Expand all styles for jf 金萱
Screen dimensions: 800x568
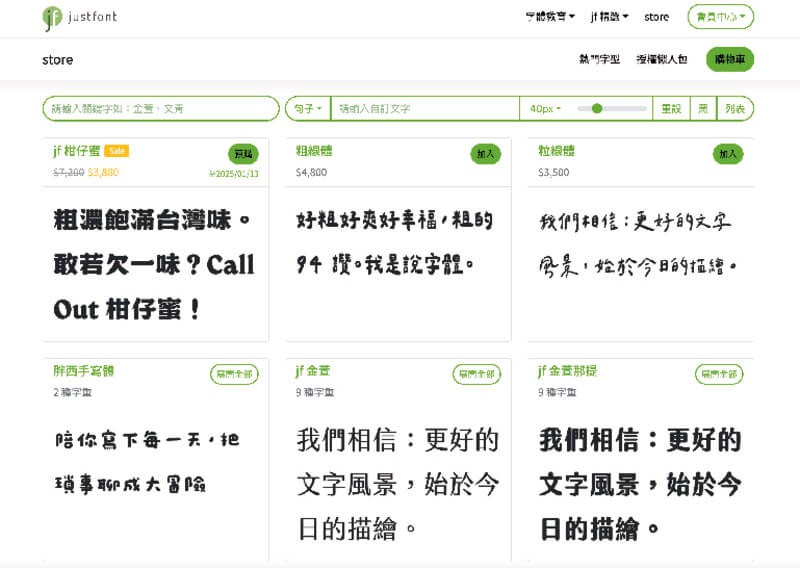click(476, 374)
